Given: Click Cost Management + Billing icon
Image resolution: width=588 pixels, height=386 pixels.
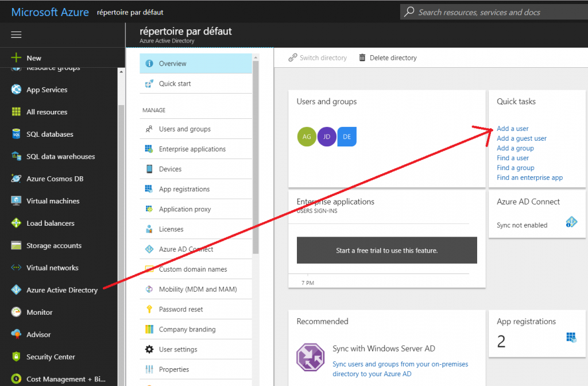Looking at the screenshot, I should click(x=16, y=379).
